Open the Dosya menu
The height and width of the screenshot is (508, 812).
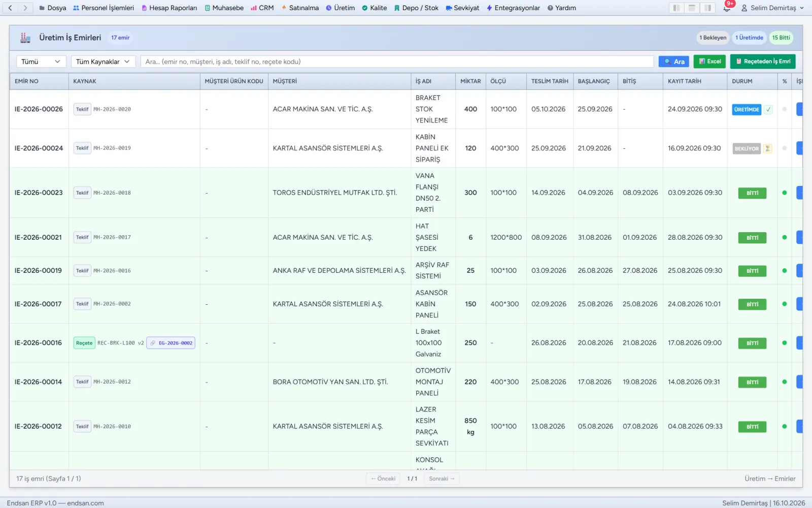[x=52, y=8]
